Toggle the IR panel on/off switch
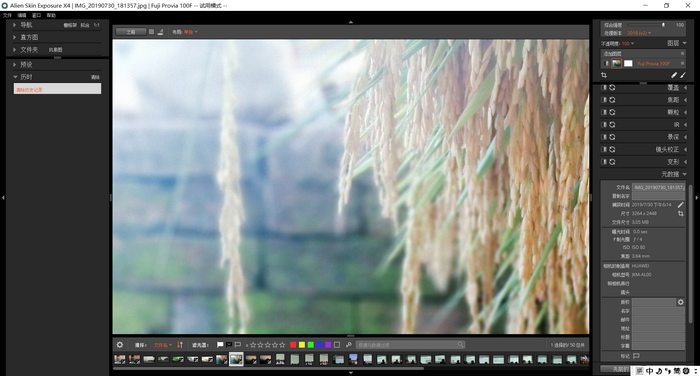The image size is (700, 376). click(604, 125)
